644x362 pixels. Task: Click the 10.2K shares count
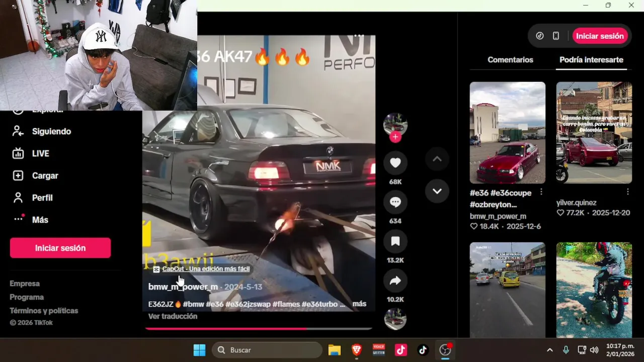pyautogui.click(x=395, y=299)
